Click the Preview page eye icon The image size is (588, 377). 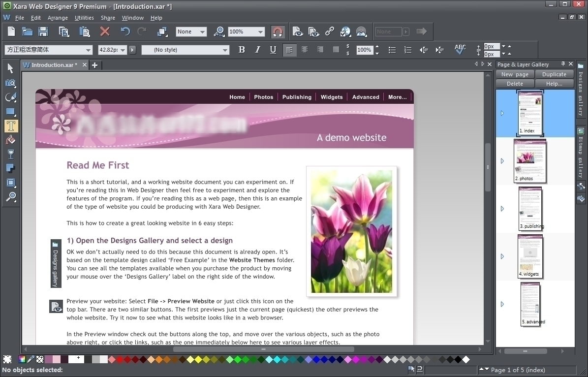[298, 31]
